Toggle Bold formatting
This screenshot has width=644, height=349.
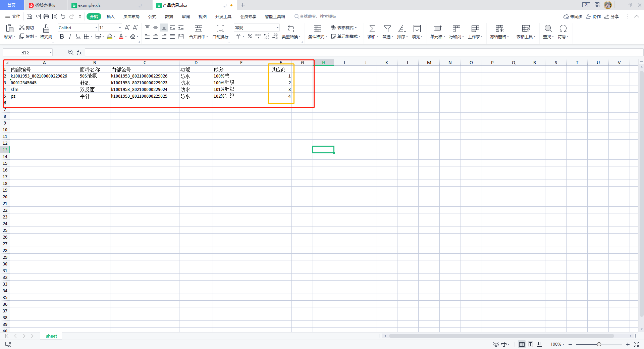tap(62, 37)
